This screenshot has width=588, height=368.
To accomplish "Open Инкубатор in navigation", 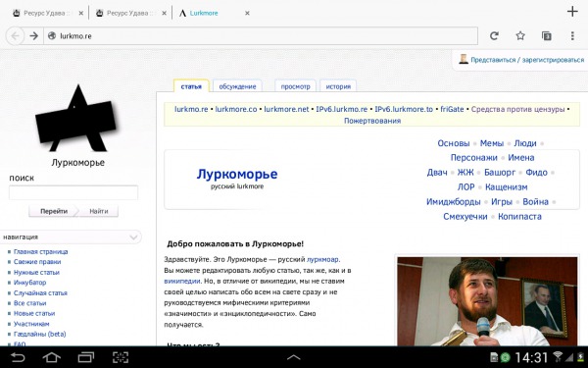I will (x=29, y=283).
